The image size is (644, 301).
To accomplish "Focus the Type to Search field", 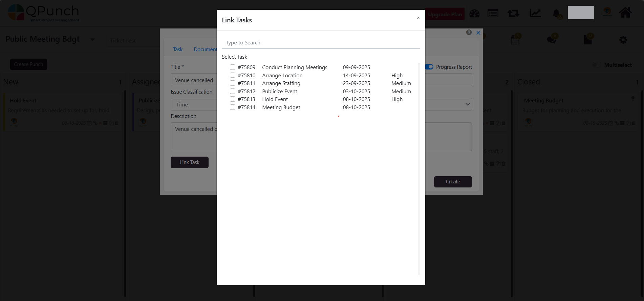I will (x=321, y=43).
